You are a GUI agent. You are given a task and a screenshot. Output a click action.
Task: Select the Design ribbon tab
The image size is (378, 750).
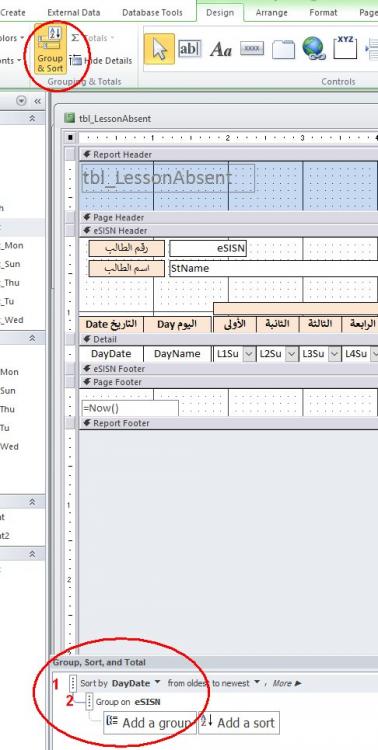tap(220, 12)
